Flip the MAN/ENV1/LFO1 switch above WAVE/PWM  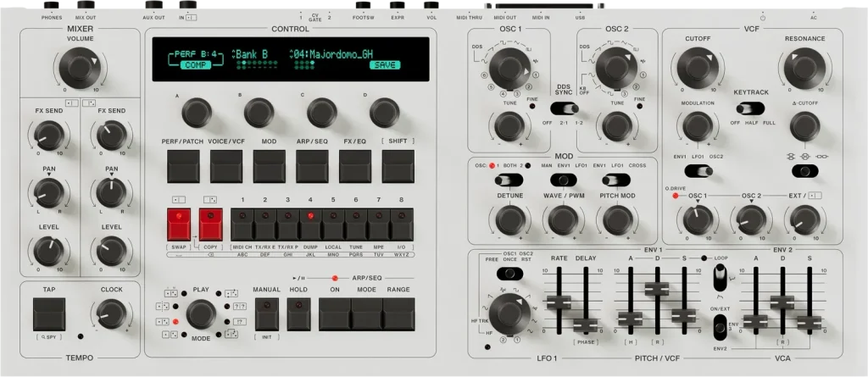point(564,180)
